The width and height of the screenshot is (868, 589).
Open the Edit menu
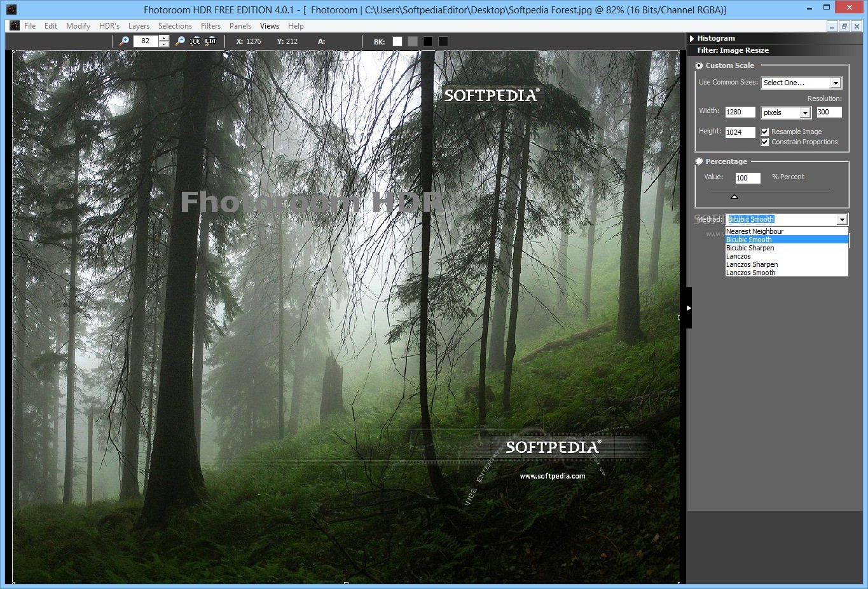click(x=51, y=26)
